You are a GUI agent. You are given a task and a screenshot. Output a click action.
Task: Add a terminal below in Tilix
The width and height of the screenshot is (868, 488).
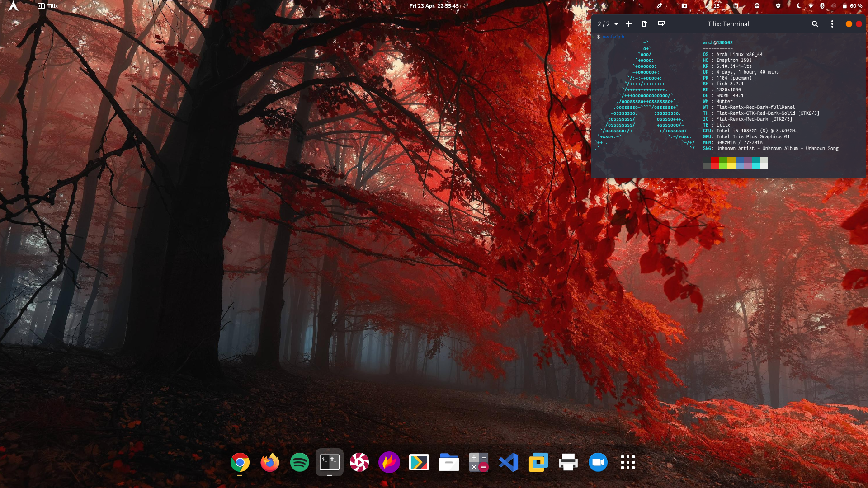click(661, 24)
